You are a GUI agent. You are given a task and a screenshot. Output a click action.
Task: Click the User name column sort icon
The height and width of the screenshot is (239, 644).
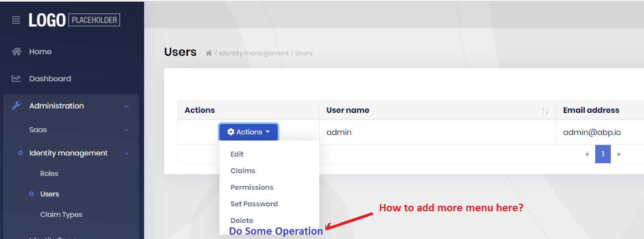click(x=545, y=111)
